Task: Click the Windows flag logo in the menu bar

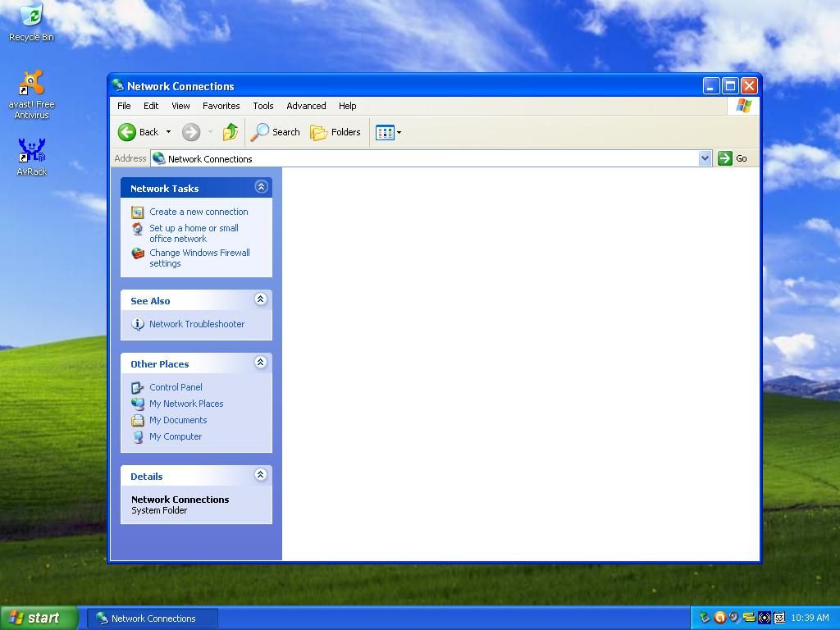Action: [x=743, y=106]
